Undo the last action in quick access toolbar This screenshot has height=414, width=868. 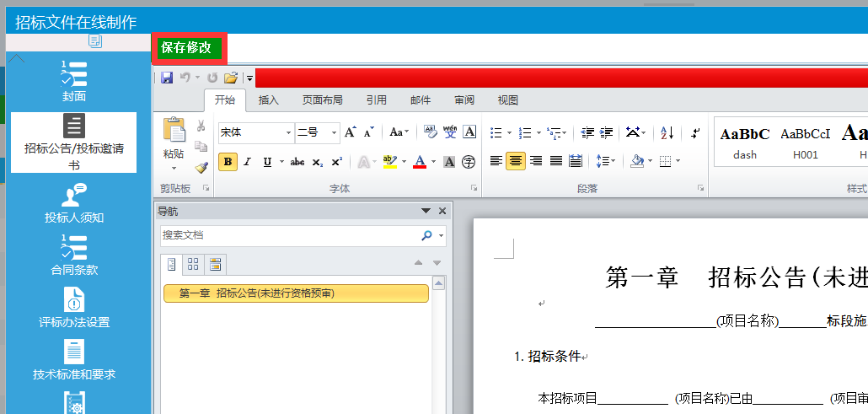tap(185, 78)
